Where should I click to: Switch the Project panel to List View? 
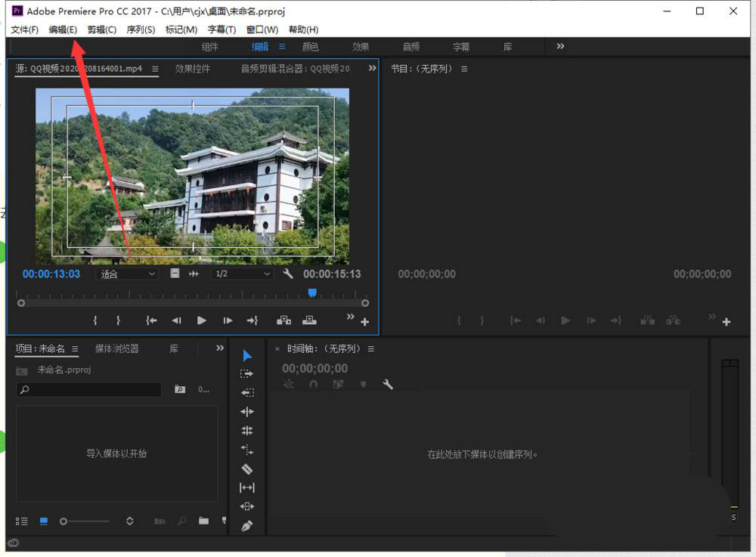(21, 521)
